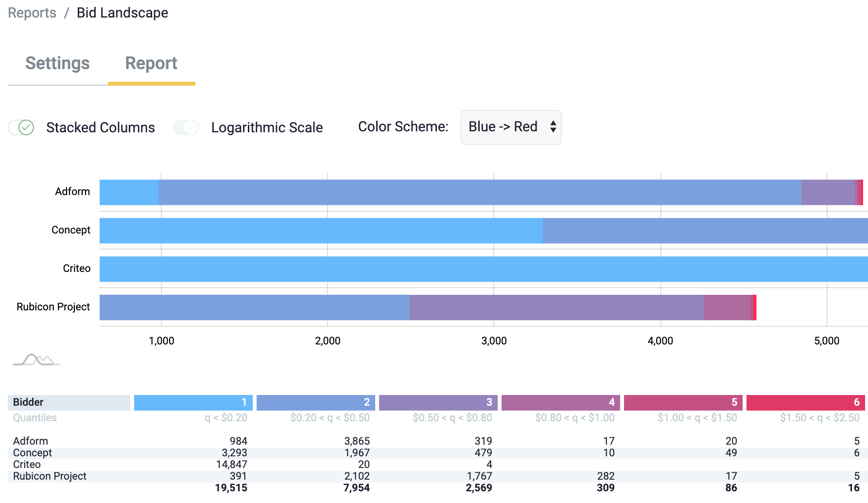Click the Bid Landscape breadcrumb
The height and width of the screenshot is (503, 868).
pyautogui.click(x=122, y=13)
